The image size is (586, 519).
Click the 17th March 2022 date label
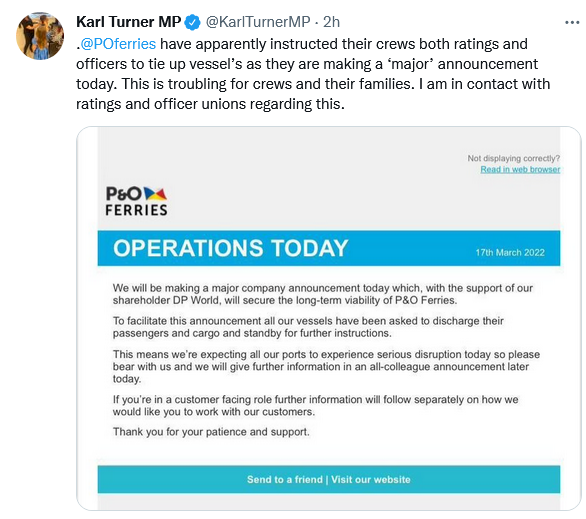point(510,253)
